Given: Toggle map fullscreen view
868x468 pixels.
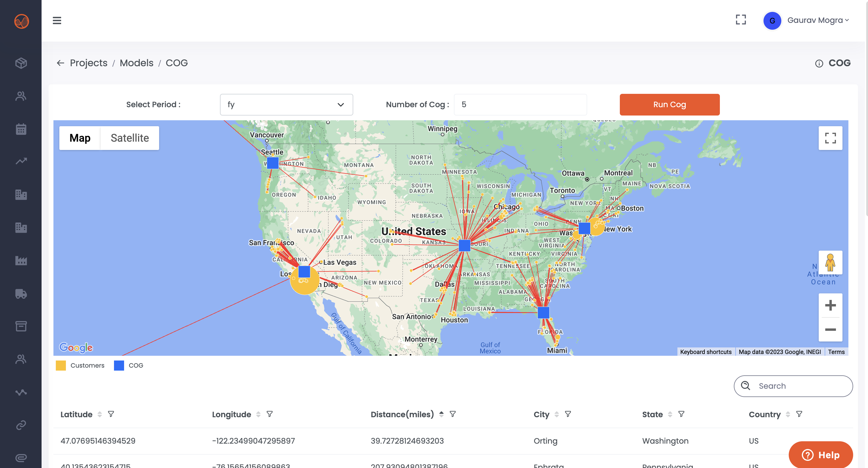Looking at the screenshot, I should click(x=830, y=138).
